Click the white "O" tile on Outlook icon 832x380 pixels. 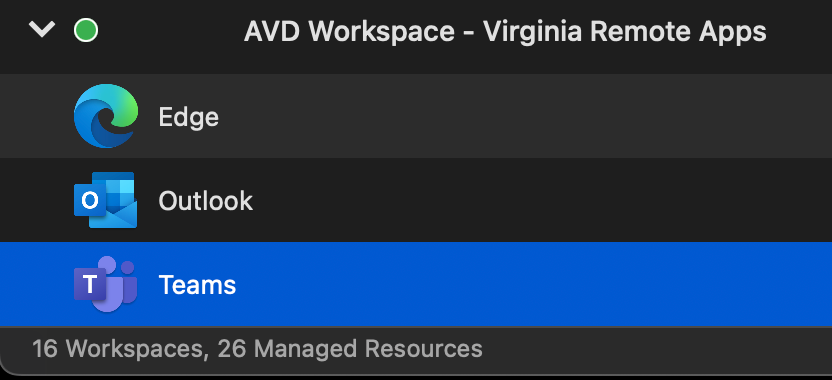click(90, 201)
